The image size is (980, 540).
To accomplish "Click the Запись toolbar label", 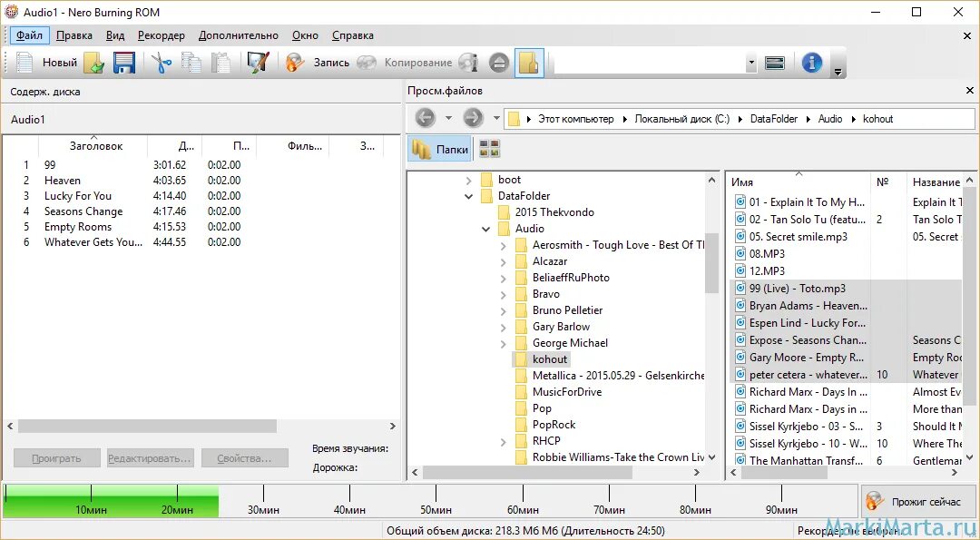I will [331, 63].
